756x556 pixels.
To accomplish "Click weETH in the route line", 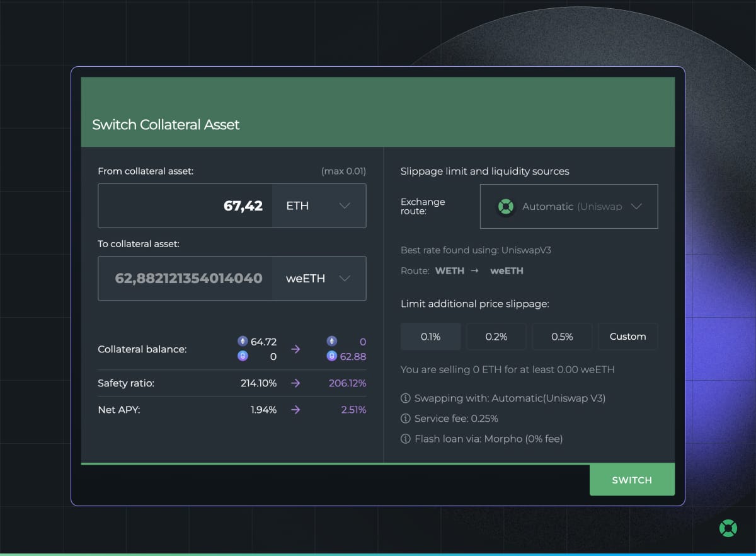I will (507, 270).
